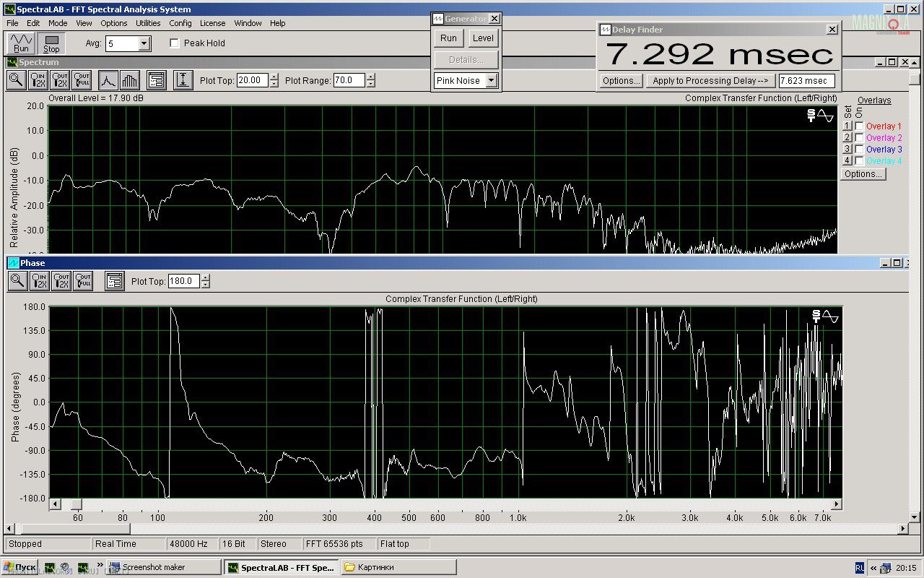Click the processing delay 7.623 msec field
Viewport: 924px width, 578px height.
[806, 81]
